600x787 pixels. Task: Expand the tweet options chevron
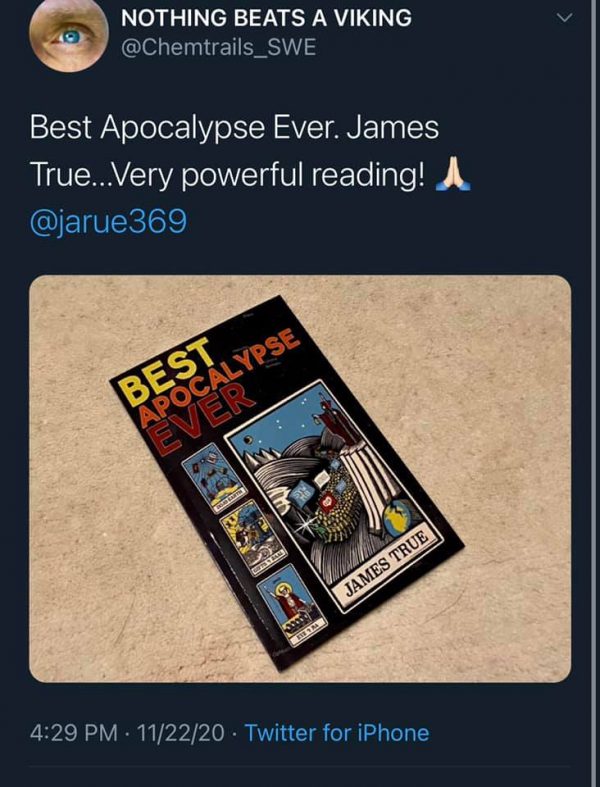tap(564, 18)
